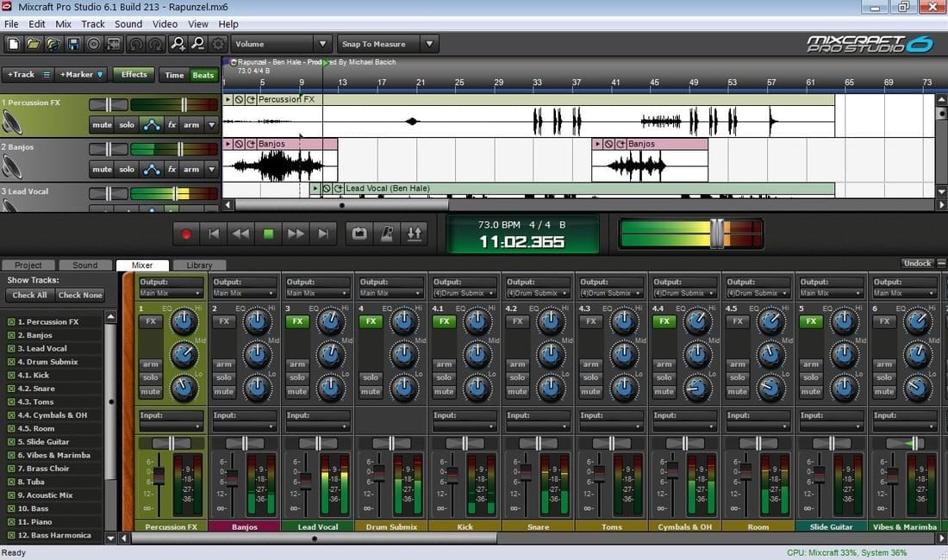
Task: Click the speaker image of the Percussion FX track
Action: (x=12, y=122)
